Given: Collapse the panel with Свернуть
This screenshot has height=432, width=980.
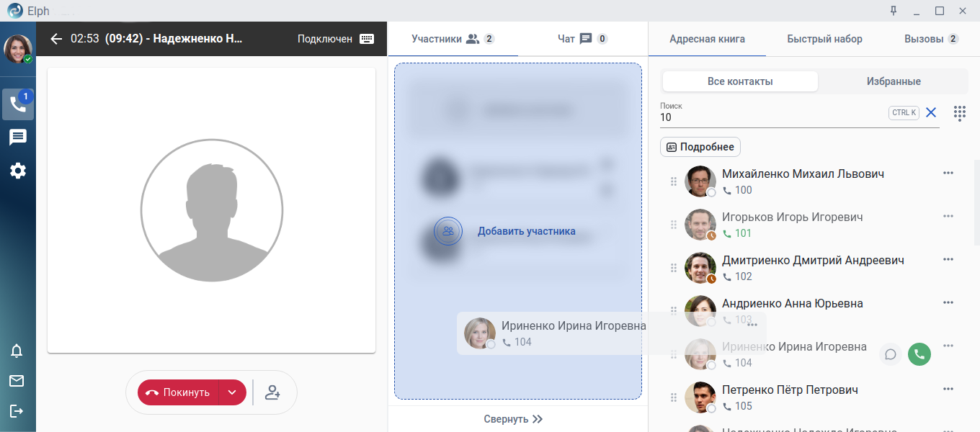Looking at the screenshot, I should point(513,419).
